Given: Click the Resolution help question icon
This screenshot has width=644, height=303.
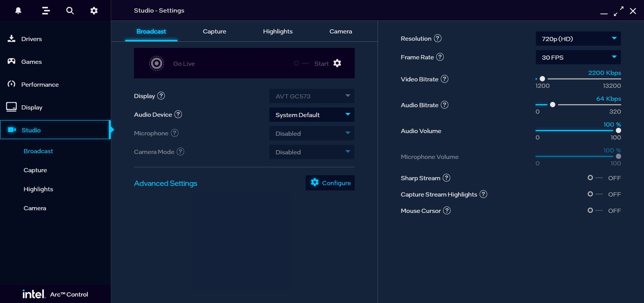Looking at the screenshot, I should pos(438,38).
